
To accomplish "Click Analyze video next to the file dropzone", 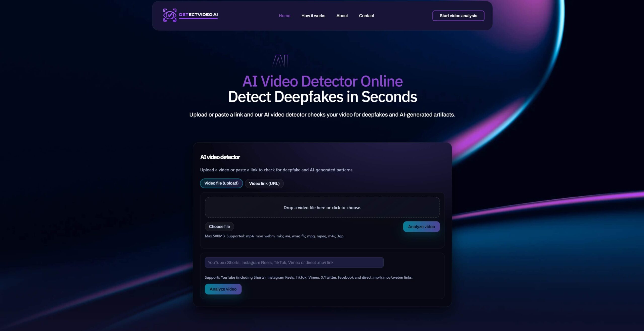I will [x=421, y=226].
